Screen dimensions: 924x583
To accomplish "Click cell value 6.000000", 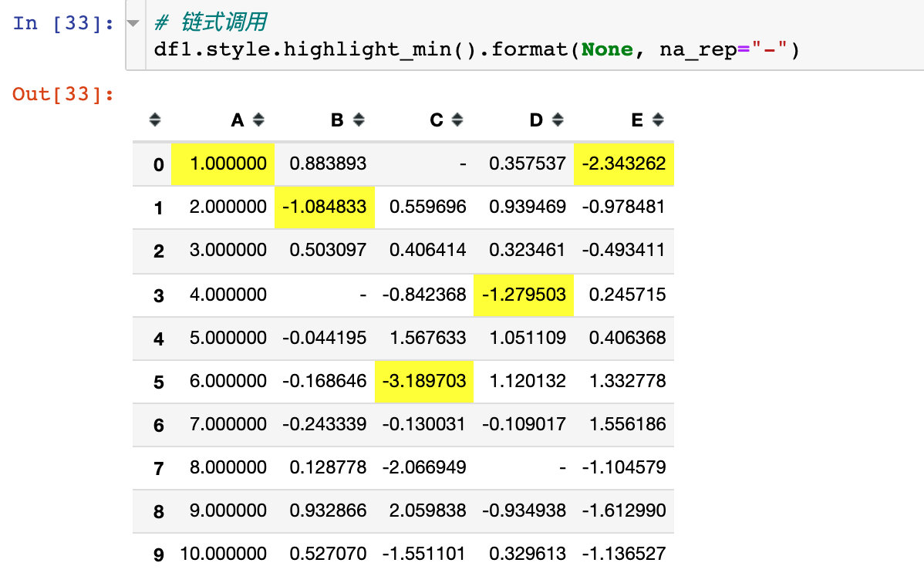I will [x=228, y=381].
